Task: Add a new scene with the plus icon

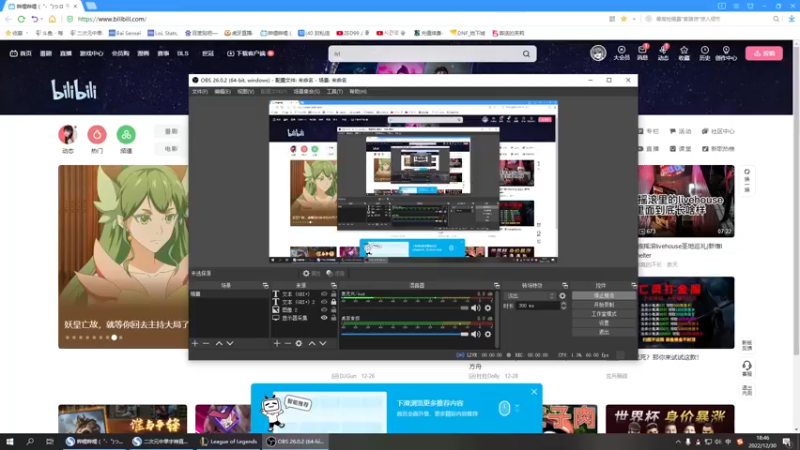Action: click(x=195, y=343)
